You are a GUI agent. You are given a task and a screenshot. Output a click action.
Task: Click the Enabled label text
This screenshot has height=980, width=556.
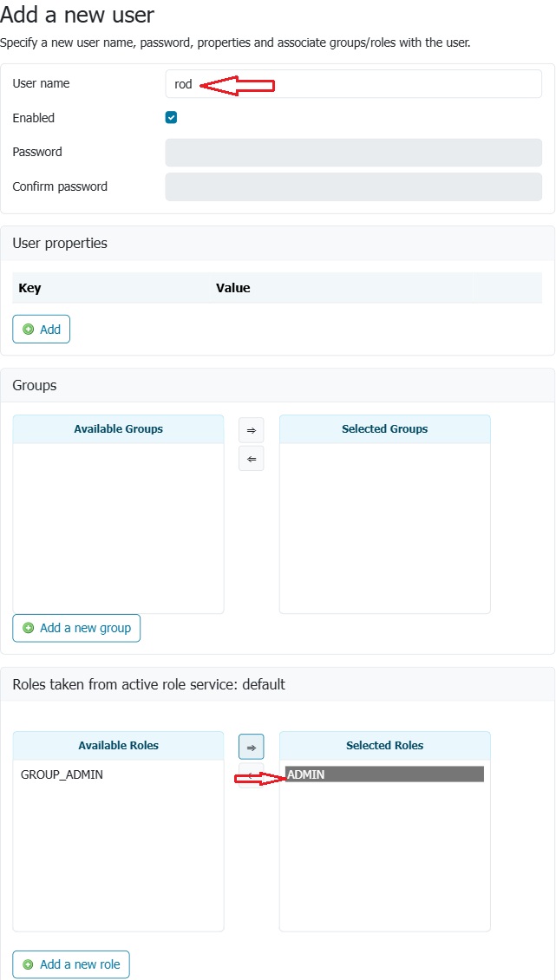click(x=34, y=118)
